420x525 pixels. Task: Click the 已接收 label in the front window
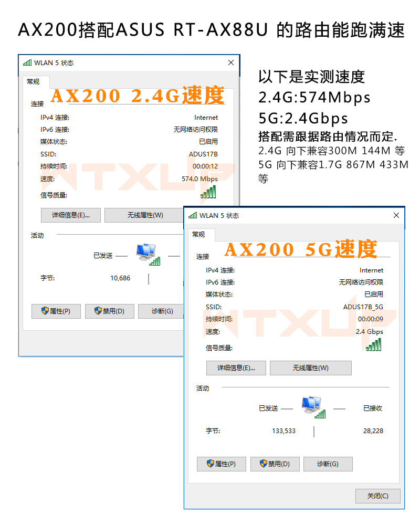click(x=373, y=408)
